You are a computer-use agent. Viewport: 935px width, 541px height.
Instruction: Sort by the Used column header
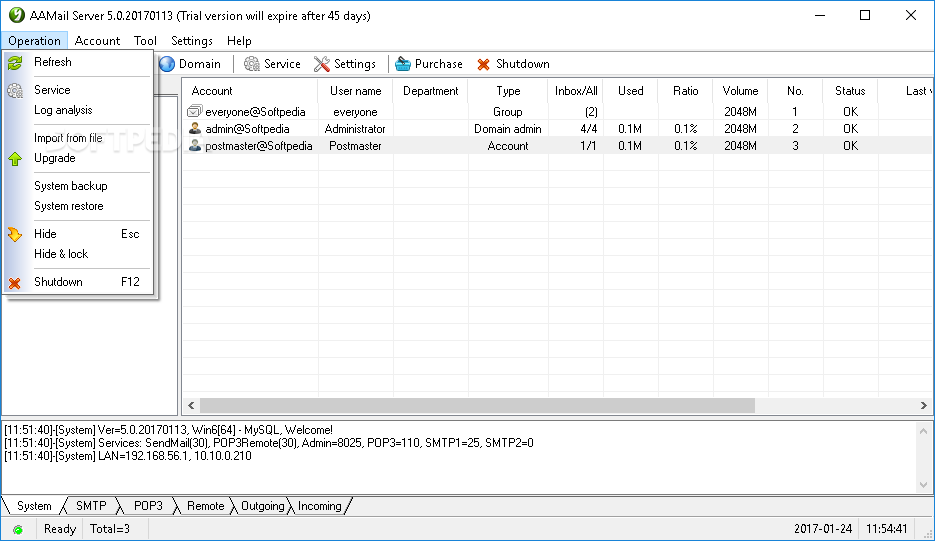point(630,91)
